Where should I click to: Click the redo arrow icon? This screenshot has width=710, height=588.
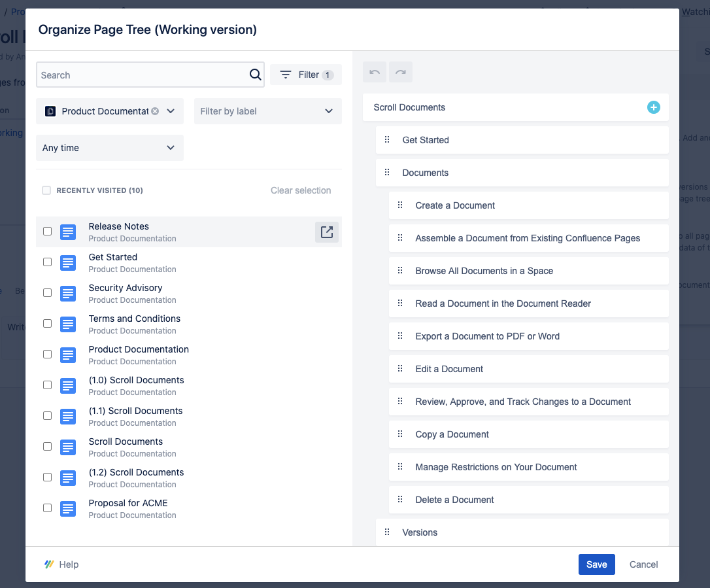coord(401,72)
